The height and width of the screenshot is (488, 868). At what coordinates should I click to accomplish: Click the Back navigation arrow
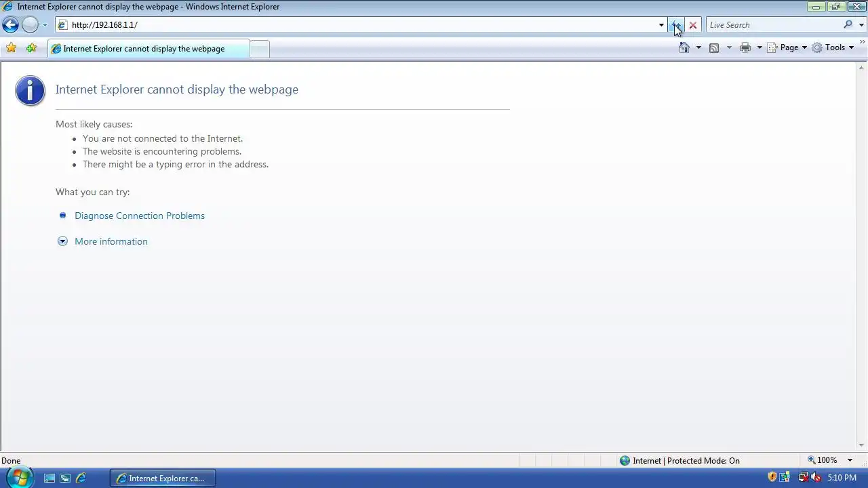point(10,25)
